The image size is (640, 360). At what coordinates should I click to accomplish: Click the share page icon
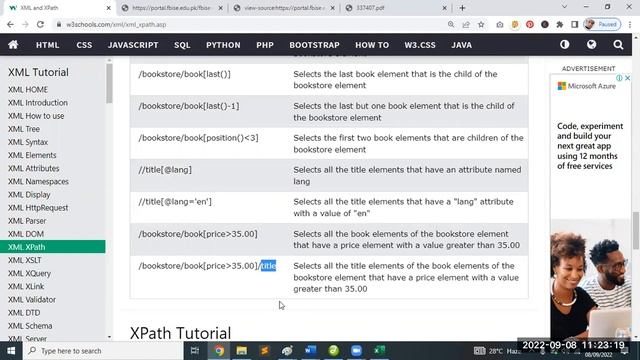coord(466,24)
